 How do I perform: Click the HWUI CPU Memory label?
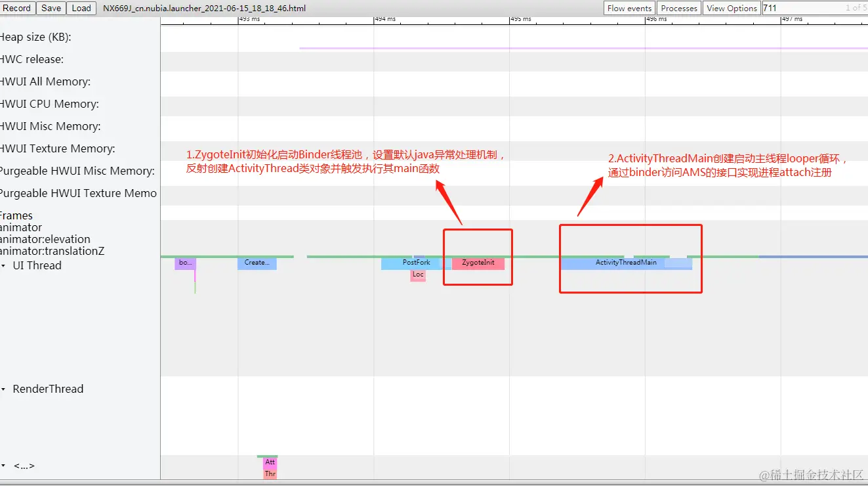[49, 104]
